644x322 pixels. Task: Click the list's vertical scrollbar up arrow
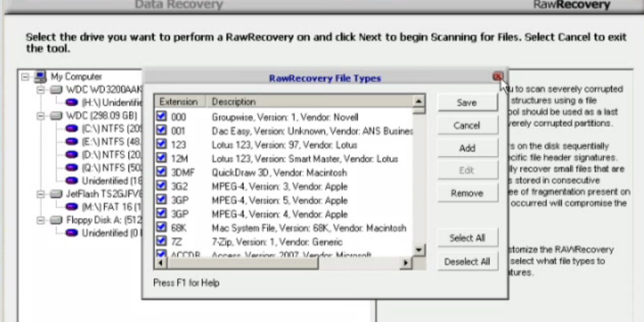pos(419,101)
